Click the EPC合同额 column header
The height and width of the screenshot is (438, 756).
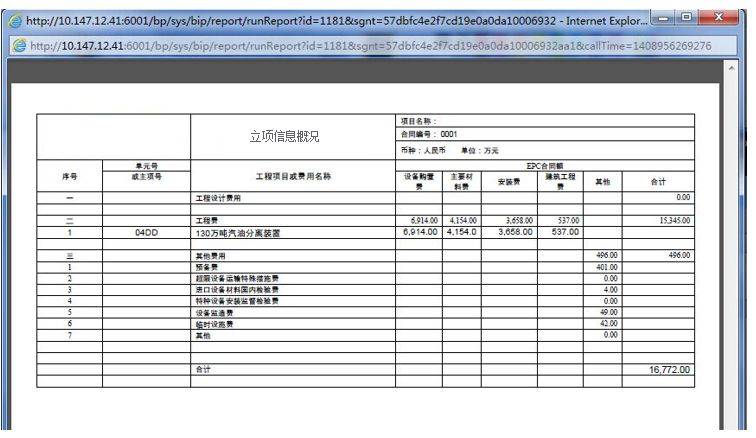545,165
